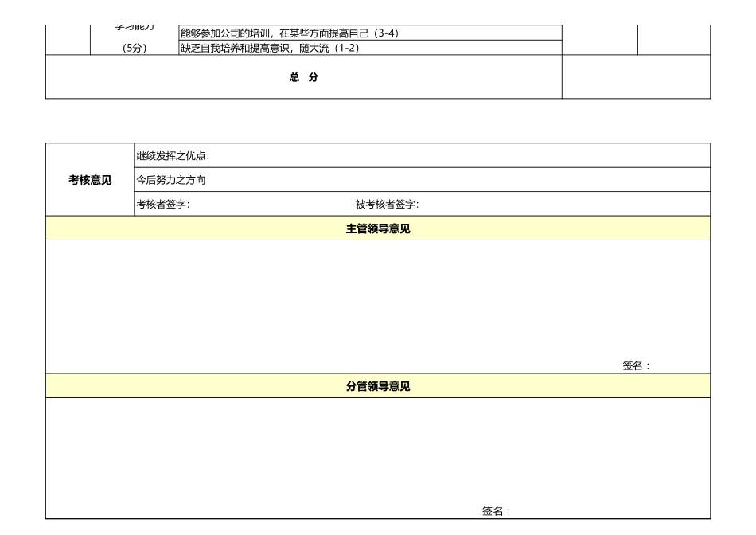
Task: Click the 缺乏自我培养和提高意识 rating row
Action: pos(366,46)
